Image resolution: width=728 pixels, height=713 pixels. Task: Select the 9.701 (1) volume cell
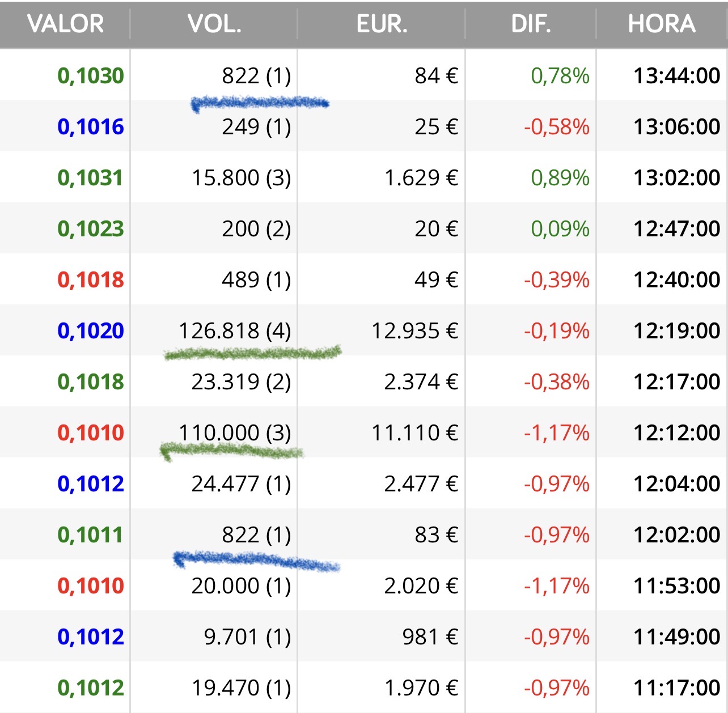247,637
